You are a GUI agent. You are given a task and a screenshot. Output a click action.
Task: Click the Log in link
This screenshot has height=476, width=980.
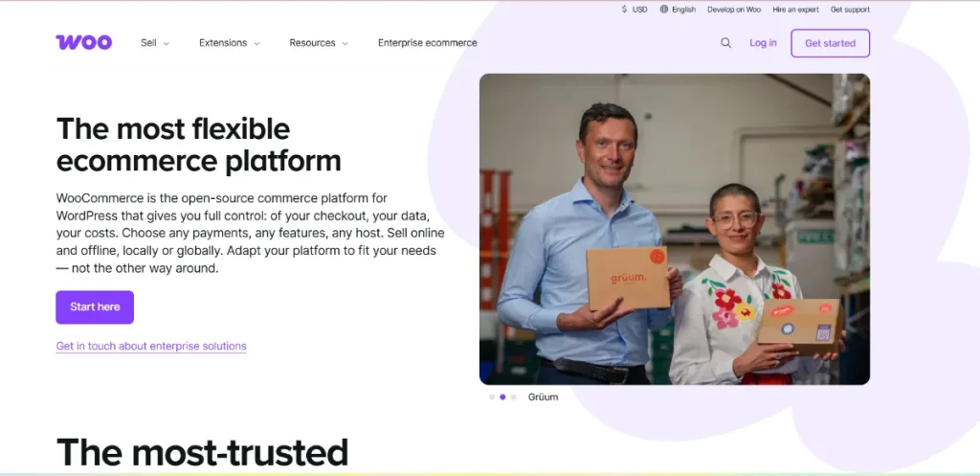(x=763, y=43)
